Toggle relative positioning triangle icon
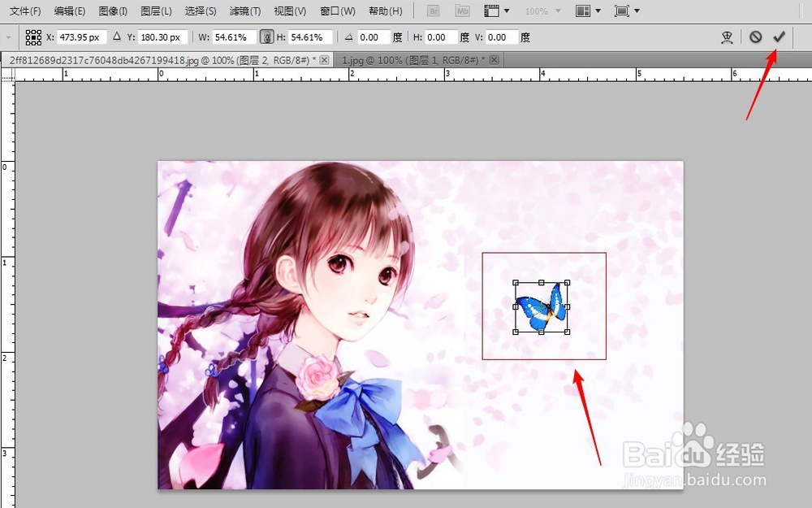 pos(117,37)
